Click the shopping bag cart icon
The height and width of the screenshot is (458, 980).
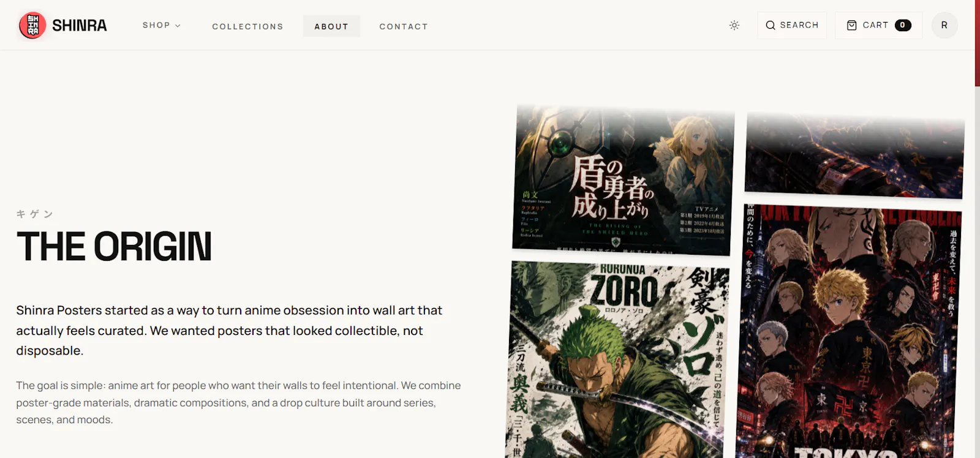tap(851, 25)
